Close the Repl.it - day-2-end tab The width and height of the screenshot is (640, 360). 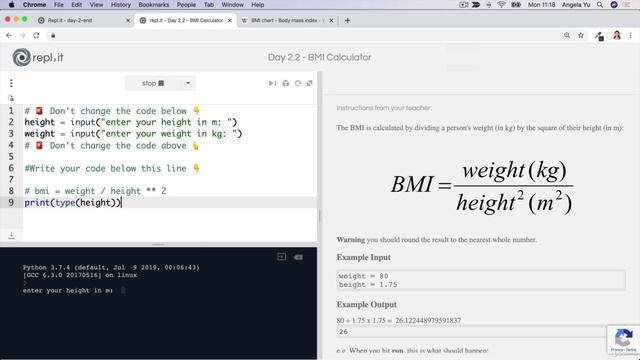[x=128, y=20]
